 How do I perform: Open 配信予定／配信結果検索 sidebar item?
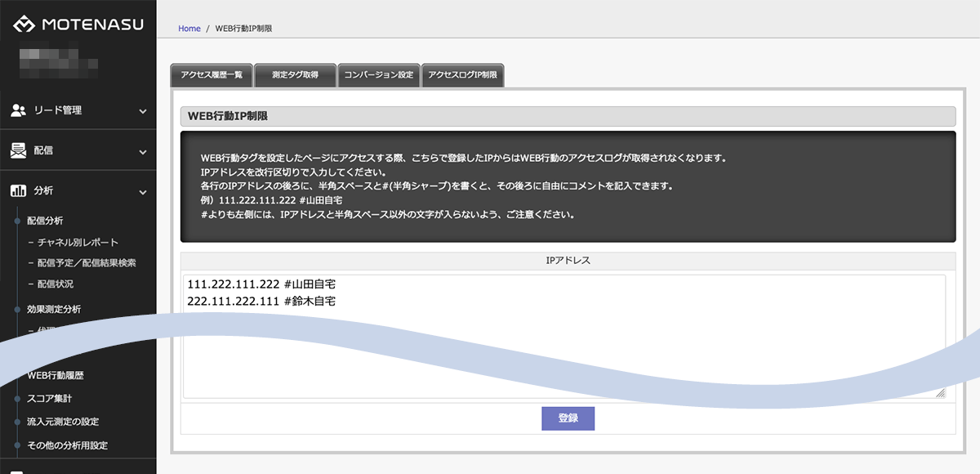(x=86, y=263)
